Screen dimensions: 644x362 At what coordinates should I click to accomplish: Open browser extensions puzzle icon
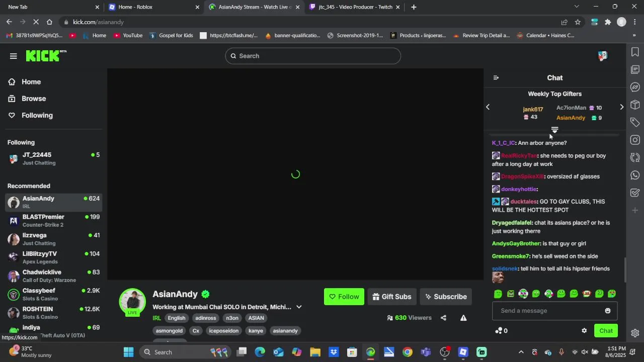coord(608,22)
